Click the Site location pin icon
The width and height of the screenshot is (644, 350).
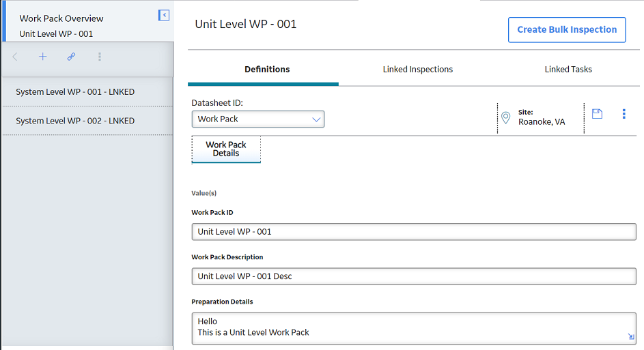point(506,118)
